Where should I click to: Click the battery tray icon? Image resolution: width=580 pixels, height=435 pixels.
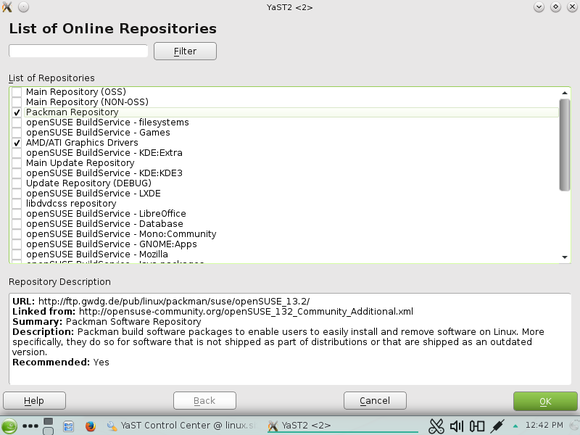point(477,426)
